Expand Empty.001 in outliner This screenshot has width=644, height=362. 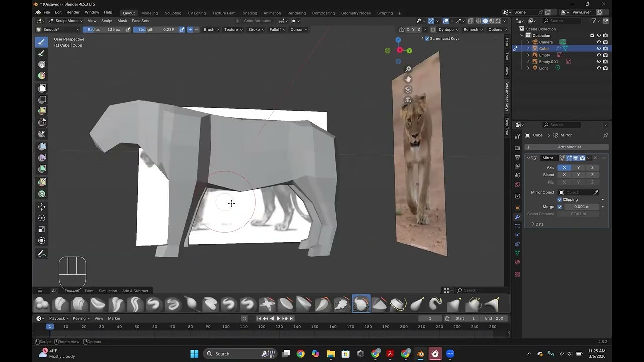(x=528, y=61)
